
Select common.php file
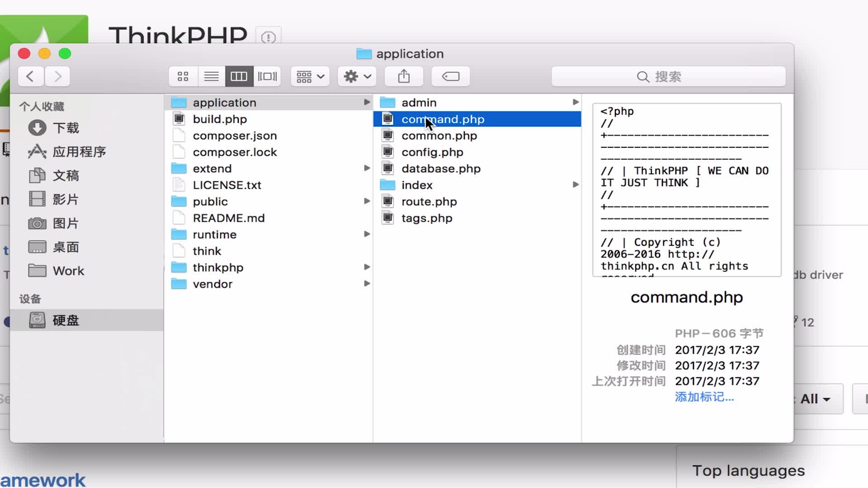(477, 136)
